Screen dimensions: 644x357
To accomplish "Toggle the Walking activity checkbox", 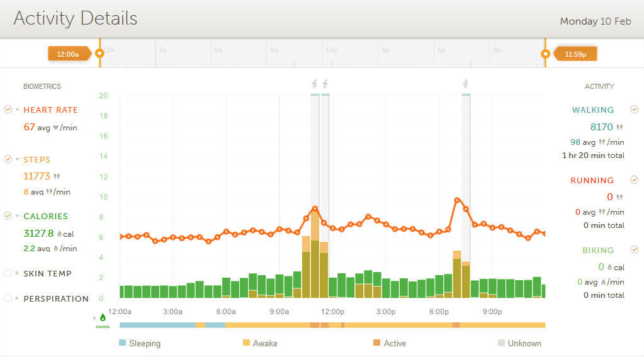I will pos(634,110).
